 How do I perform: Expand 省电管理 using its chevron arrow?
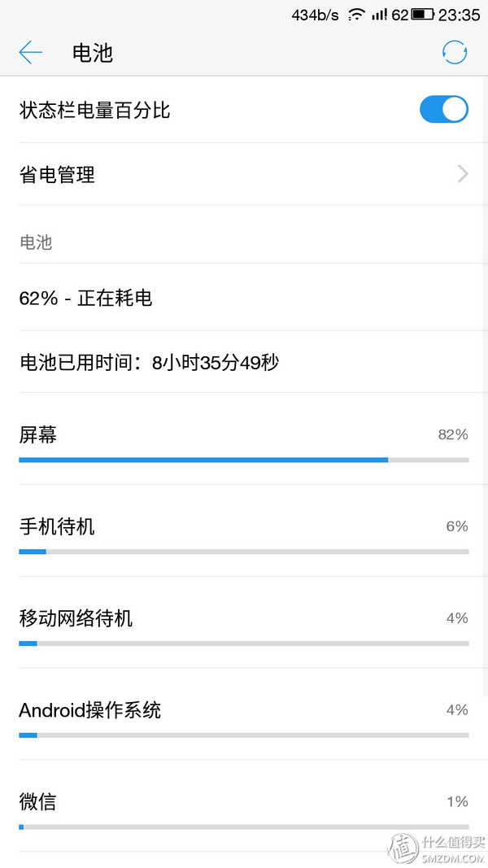pos(462,174)
